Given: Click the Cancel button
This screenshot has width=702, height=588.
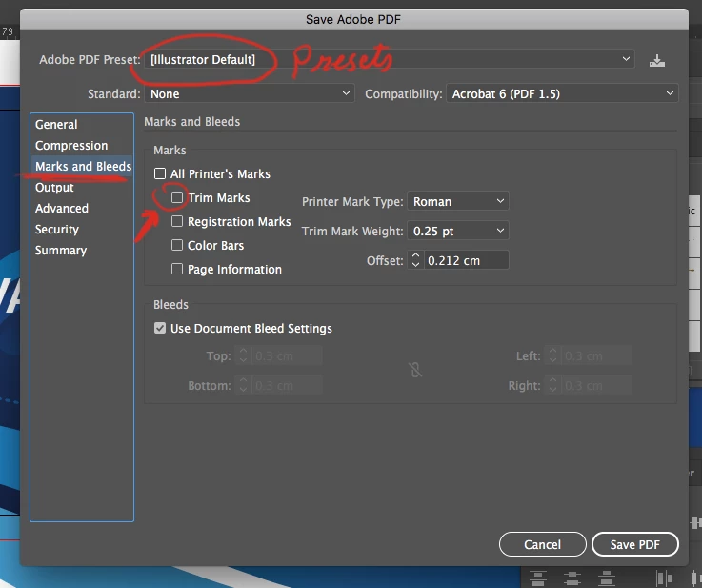Looking at the screenshot, I should click(543, 544).
